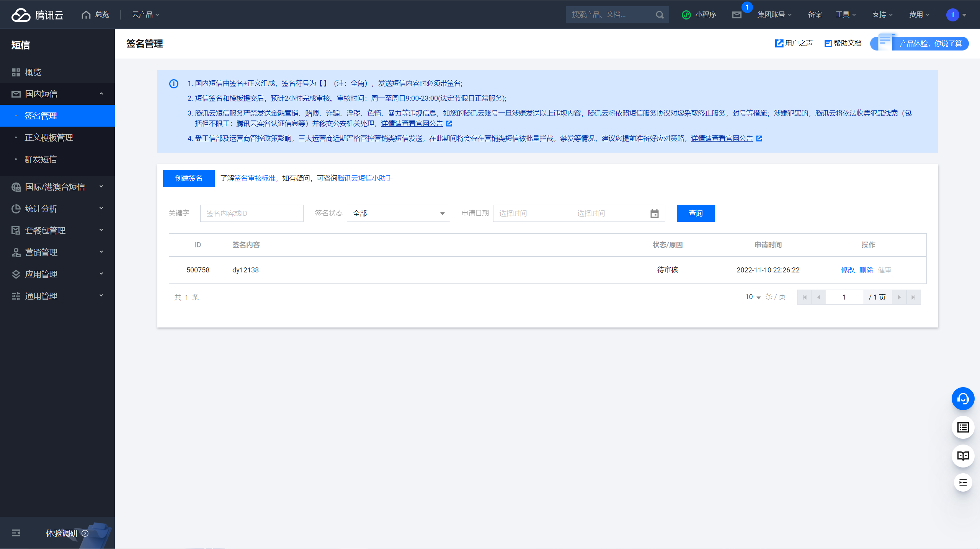Click 修改 link for signature dy12138
Image resolution: width=980 pixels, height=549 pixels.
tap(848, 270)
